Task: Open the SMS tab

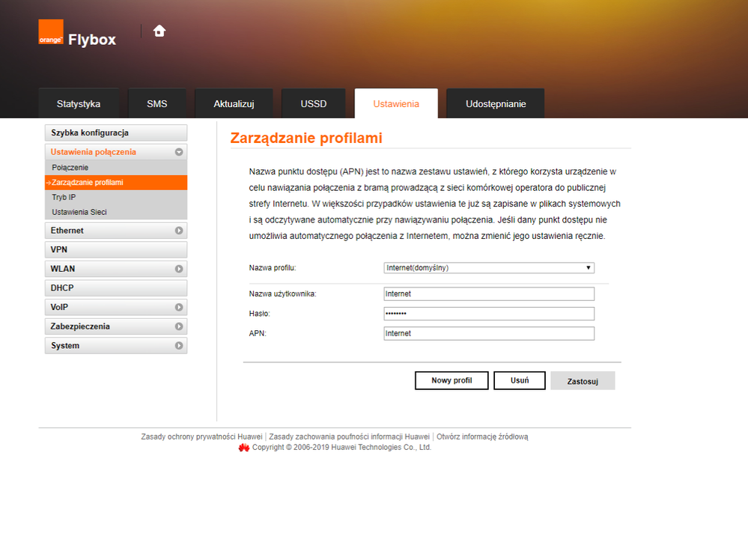Action: tap(157, 104)
